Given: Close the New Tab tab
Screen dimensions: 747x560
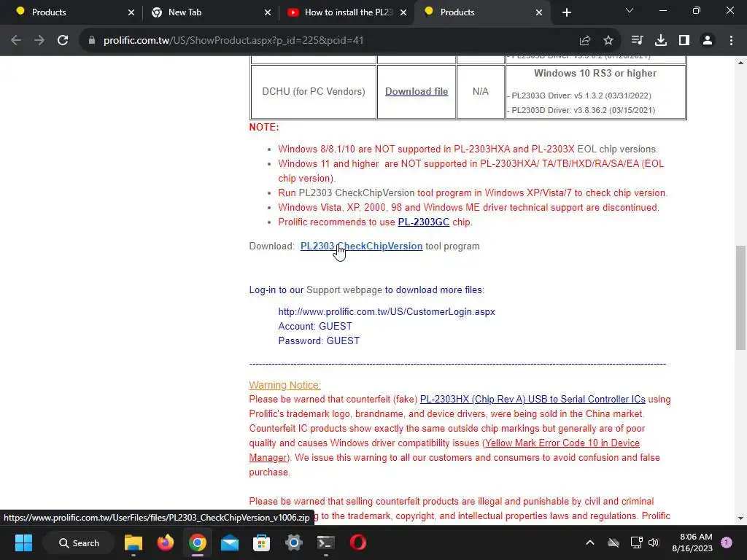Looking at the screenshot, I should (x=268, y=12).
